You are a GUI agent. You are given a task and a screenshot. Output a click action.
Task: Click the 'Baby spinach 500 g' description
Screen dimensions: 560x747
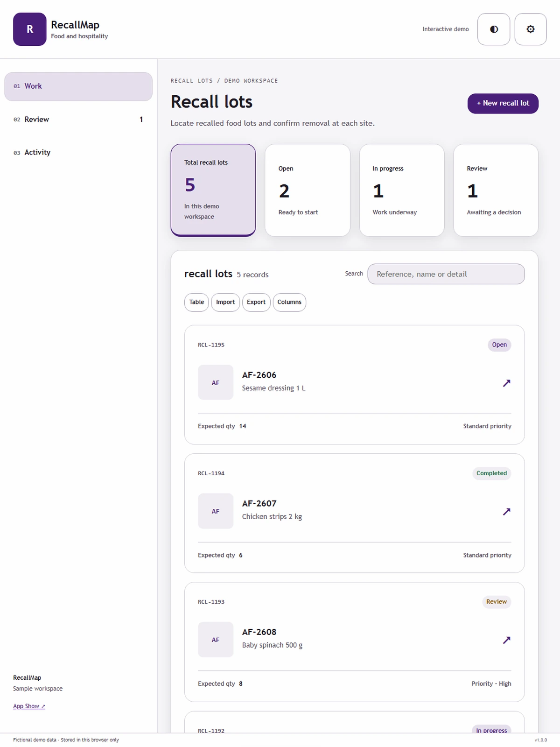coord(272,645)
